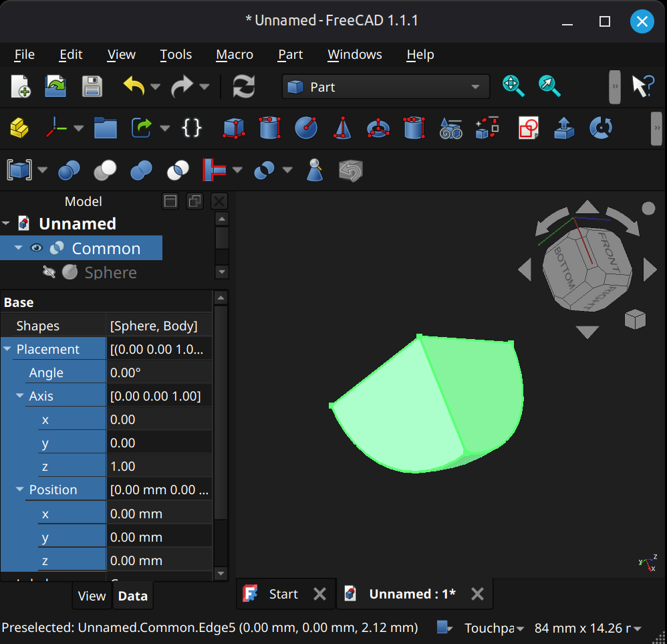Open the join features dropdown arrow

tap(237, 171)
